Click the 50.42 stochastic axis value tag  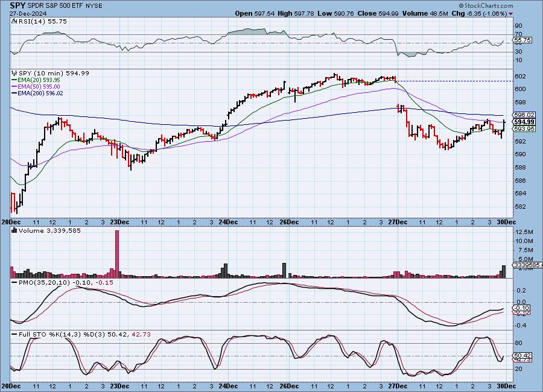click(x=523, y=356)
